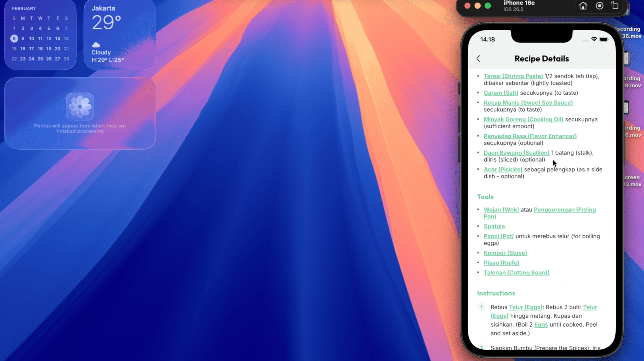
Task: Open the Talenan (Cutting Board) link
Action: [516, 273]
